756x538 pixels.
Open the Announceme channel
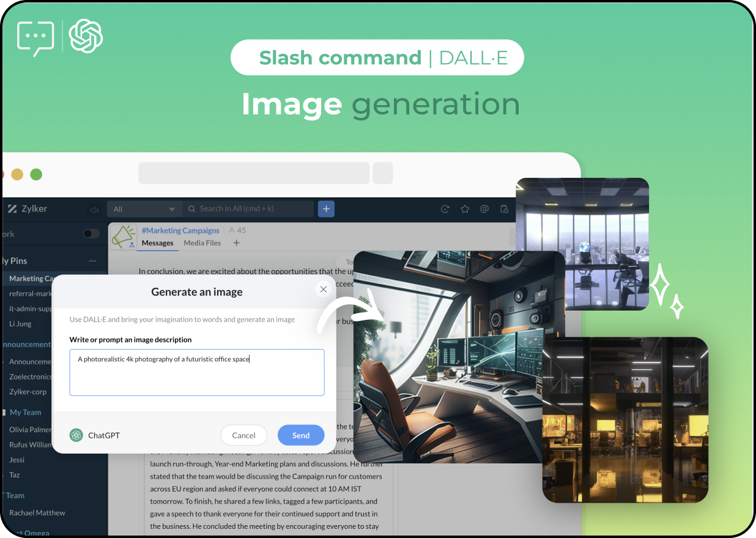(x=30, y=361)
